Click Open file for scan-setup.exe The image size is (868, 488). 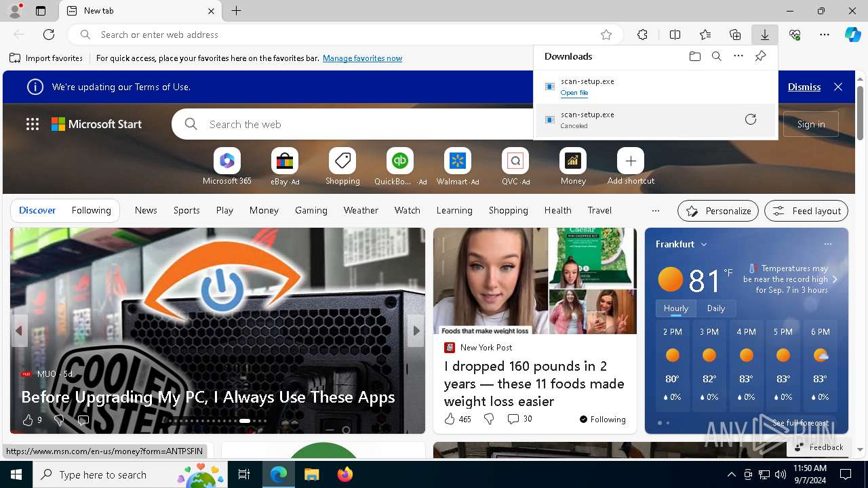pyautogui.click(x=574, y=93)
